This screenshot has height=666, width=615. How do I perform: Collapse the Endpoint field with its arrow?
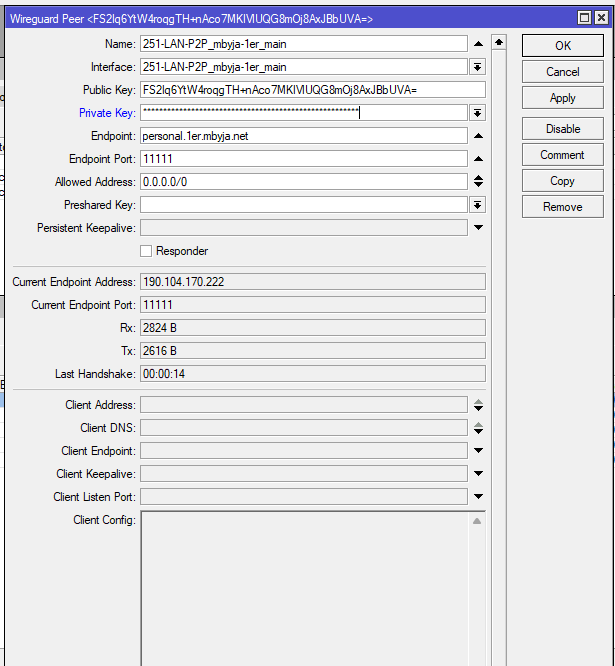[x=478, y=136]
